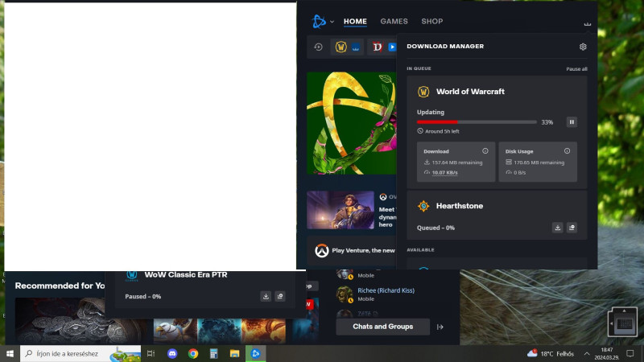The height and width of the screenshot is (362, 644).
Task: Open the SHOP tab
Action: [x=432, y=22]
